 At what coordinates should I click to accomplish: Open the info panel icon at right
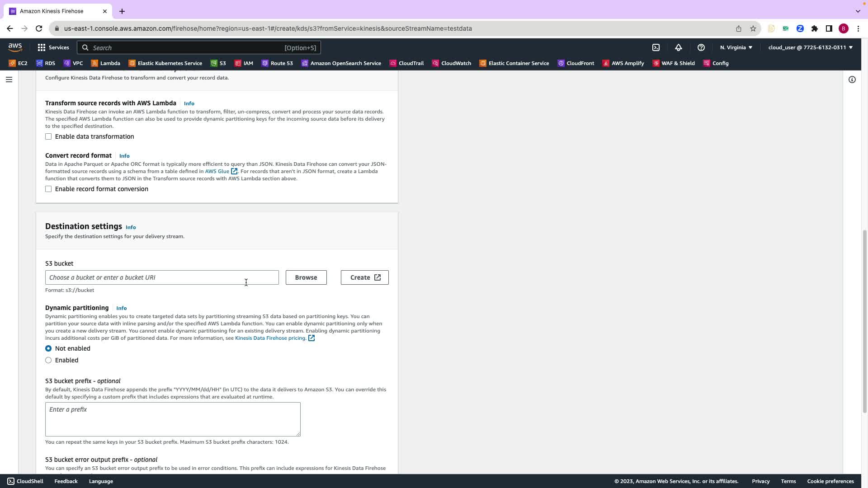coord(852,80)
